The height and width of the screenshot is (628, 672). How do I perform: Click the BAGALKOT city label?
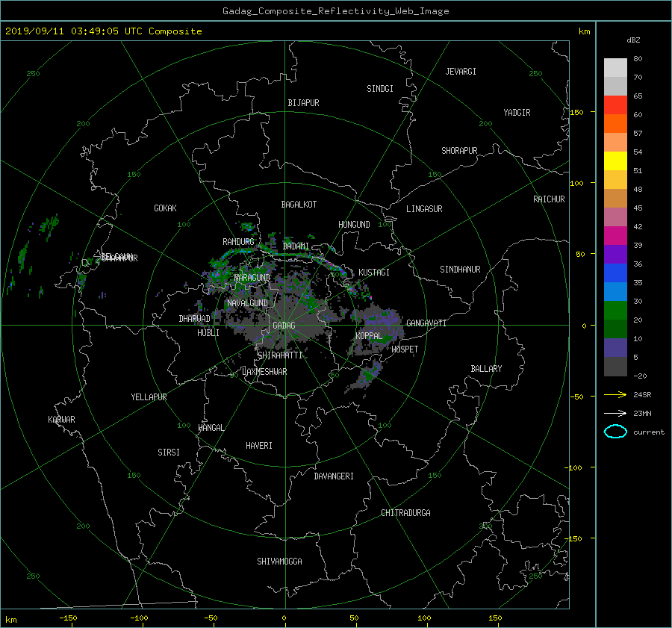point(299,205)
